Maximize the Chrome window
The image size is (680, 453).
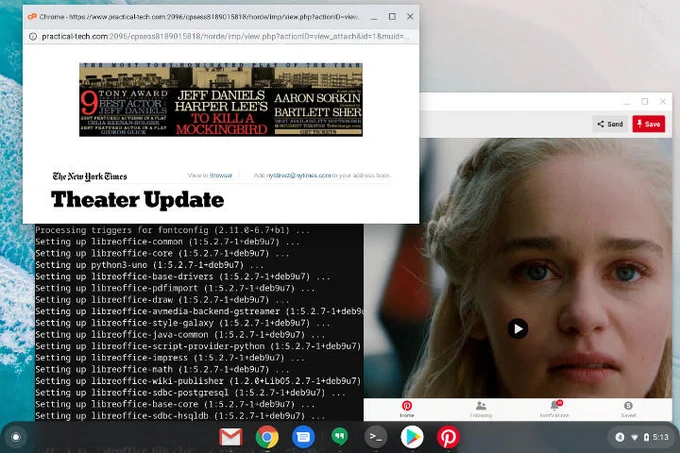point(392,16)
